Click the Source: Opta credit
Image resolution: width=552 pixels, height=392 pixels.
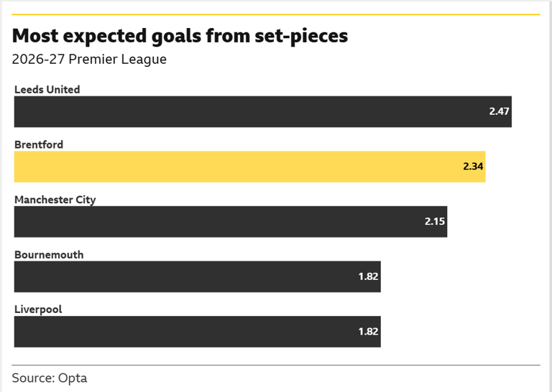pyautogui.click(x=50, y=378)
